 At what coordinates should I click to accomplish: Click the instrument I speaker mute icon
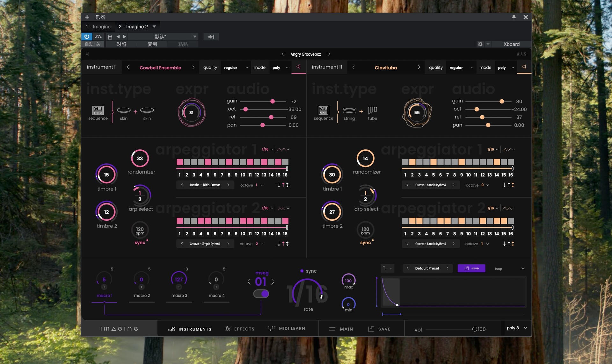click(x=298, y=67)
